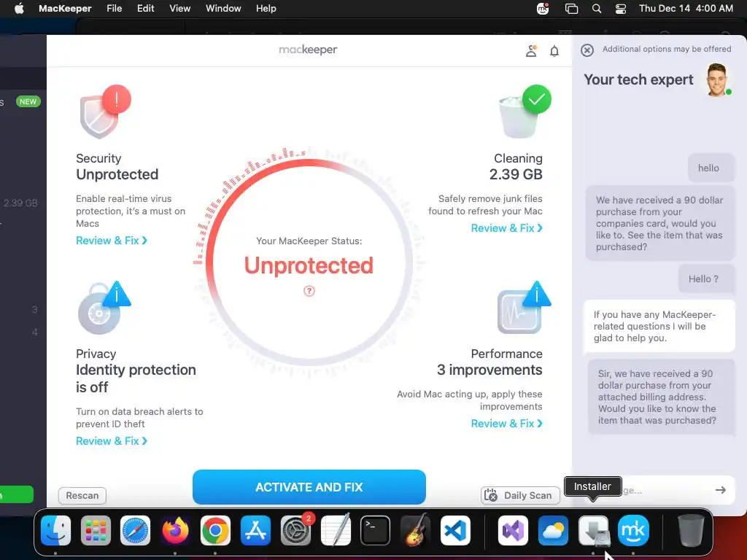Click the tech expert avatar photo
Image resolution: width=747 pixels, height=560 pixels.
pos(717,79)
